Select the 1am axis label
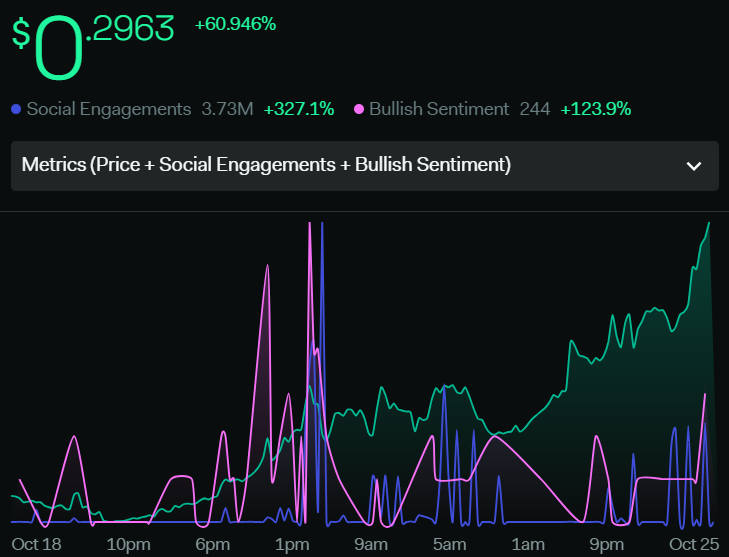This screenshot has height=557, width=729. (x=528, y=544)
